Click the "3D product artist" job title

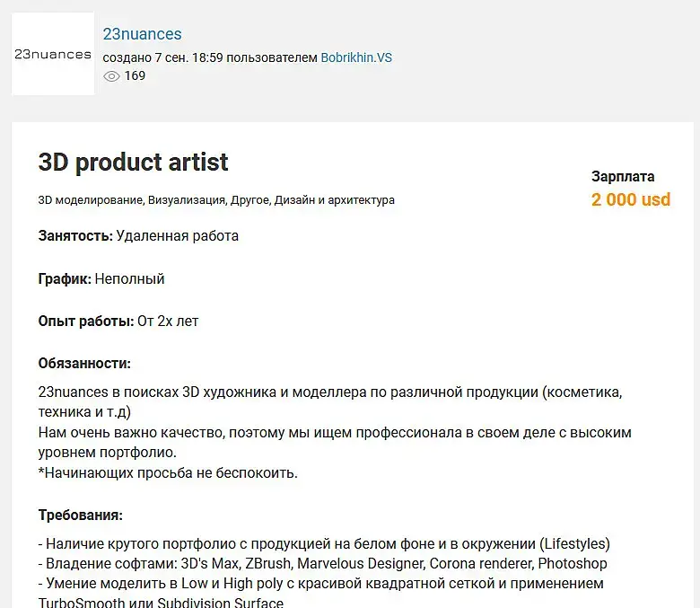click(133, 163)
